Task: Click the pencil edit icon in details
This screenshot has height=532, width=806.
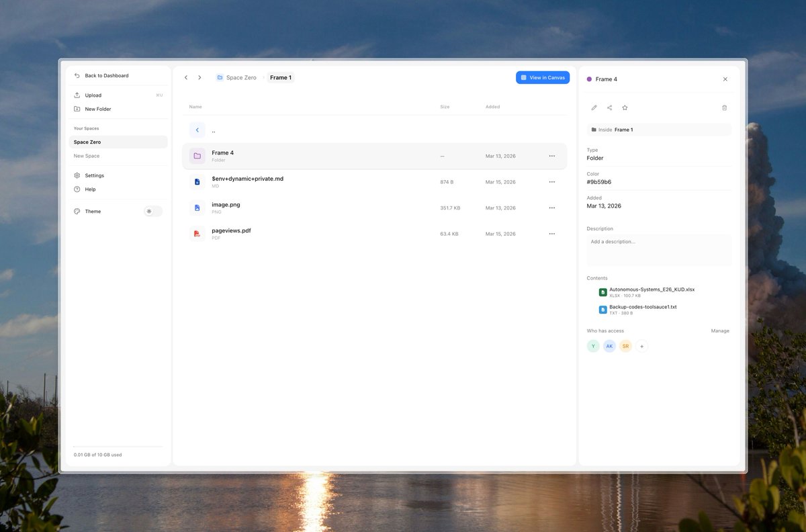Action: click(594, 107)
